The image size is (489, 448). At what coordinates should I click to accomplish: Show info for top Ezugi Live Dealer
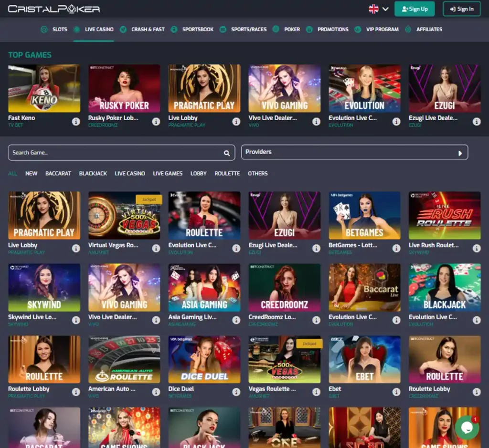pyautogui.click(x=477, y=122)
